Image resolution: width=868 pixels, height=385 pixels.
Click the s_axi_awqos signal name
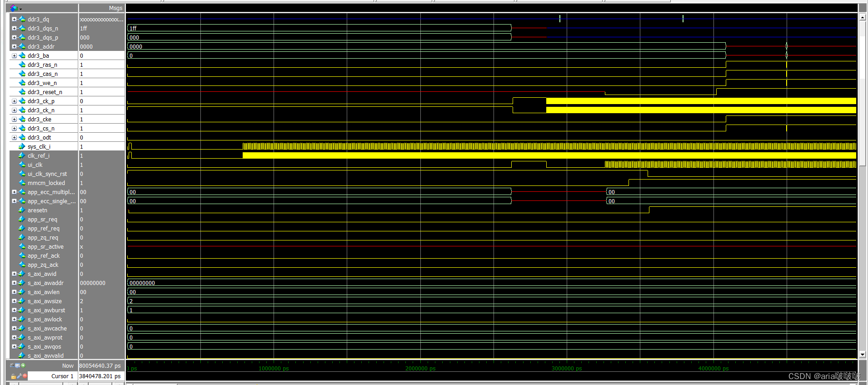[44, 346]
